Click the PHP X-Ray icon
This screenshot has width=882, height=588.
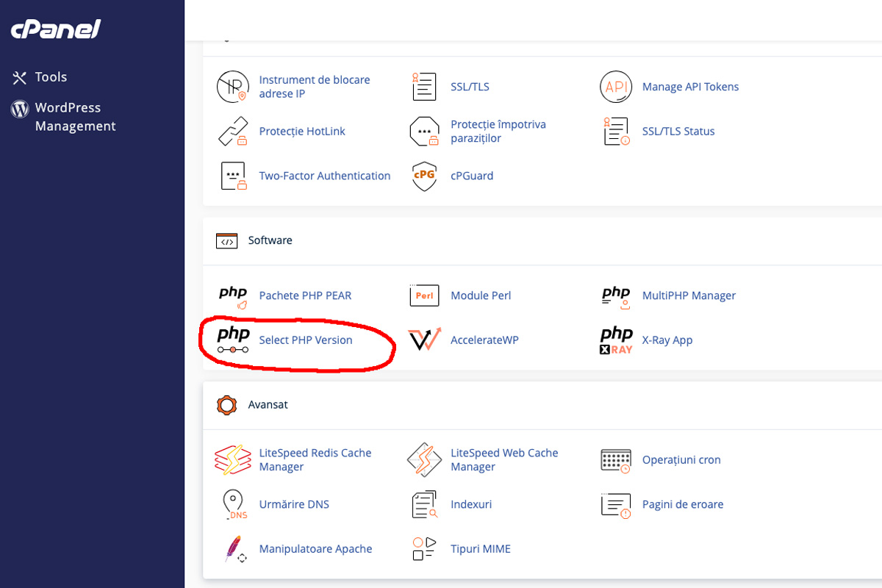tap(616, 341)
